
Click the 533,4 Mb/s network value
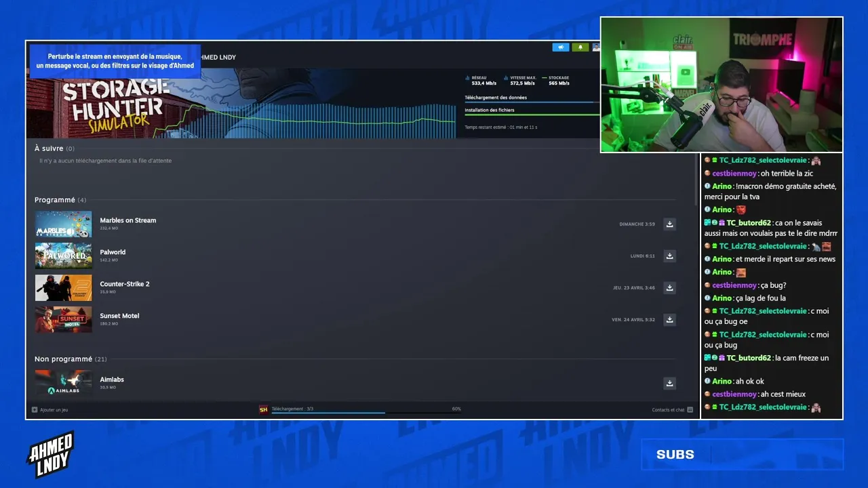(484, 83)
